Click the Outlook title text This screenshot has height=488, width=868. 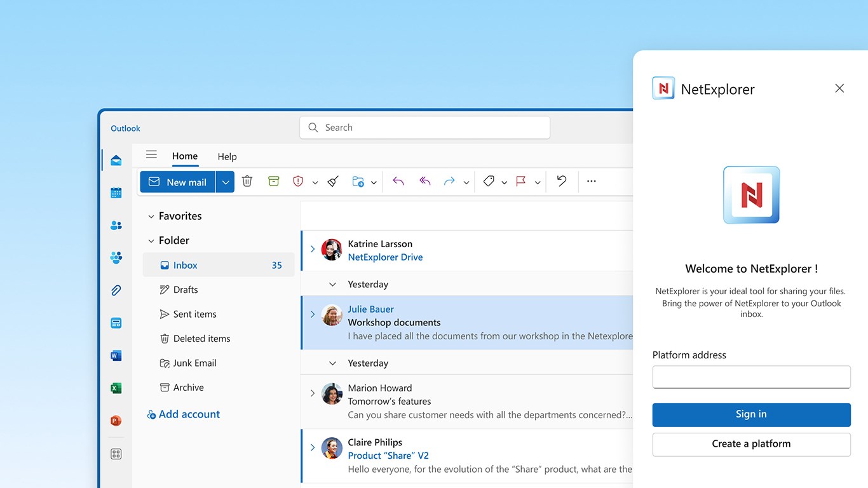(x=125, y=128)
